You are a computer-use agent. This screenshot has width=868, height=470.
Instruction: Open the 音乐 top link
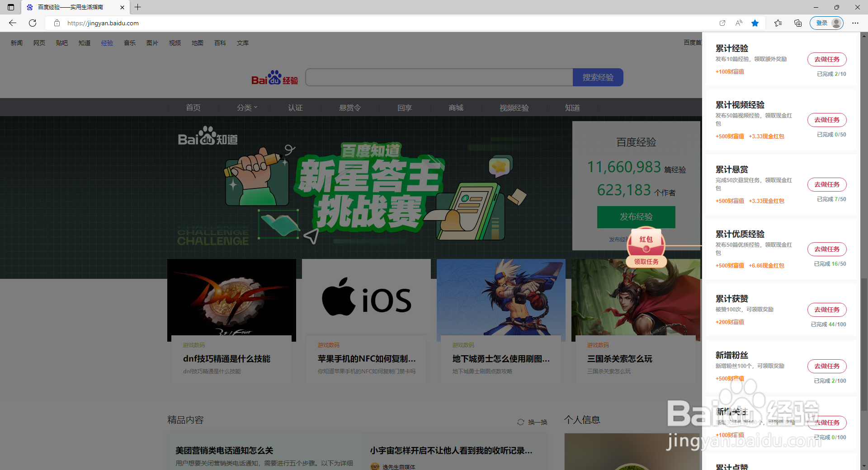coord(130,43)
